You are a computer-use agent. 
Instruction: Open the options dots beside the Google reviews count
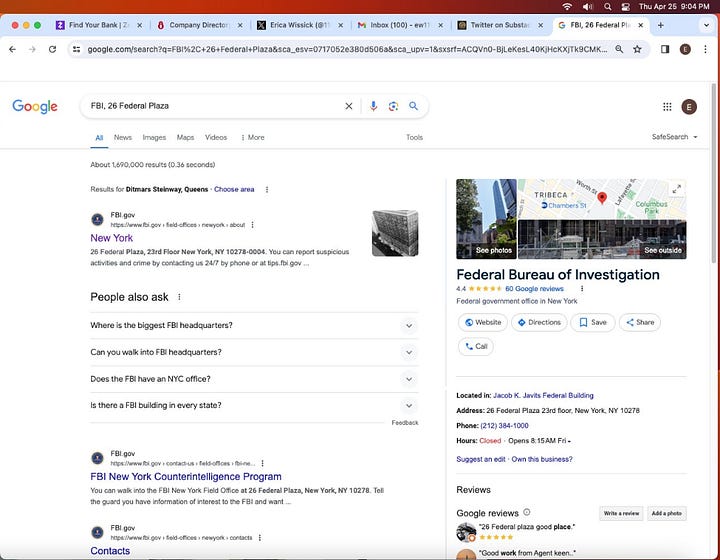[x=582, y=289]
